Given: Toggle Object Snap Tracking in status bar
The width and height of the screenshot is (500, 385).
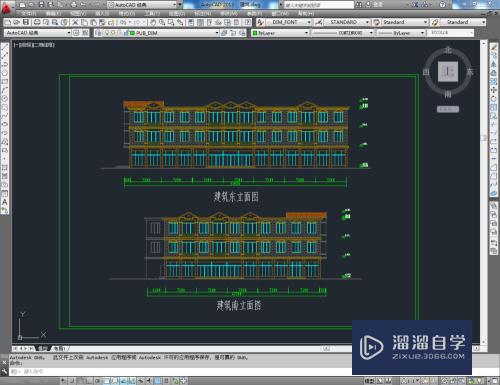Looking at the screenshot, I should pyautogui.click(x=124, y=381).
